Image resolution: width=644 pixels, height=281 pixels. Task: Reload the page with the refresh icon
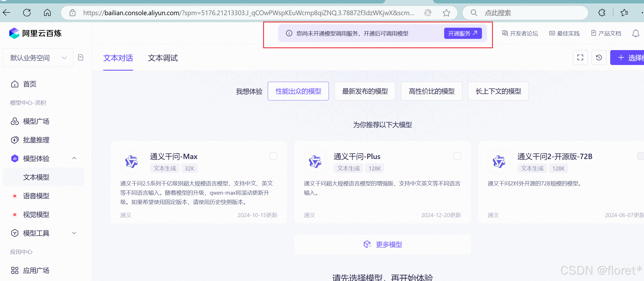[x=27, y=13]
